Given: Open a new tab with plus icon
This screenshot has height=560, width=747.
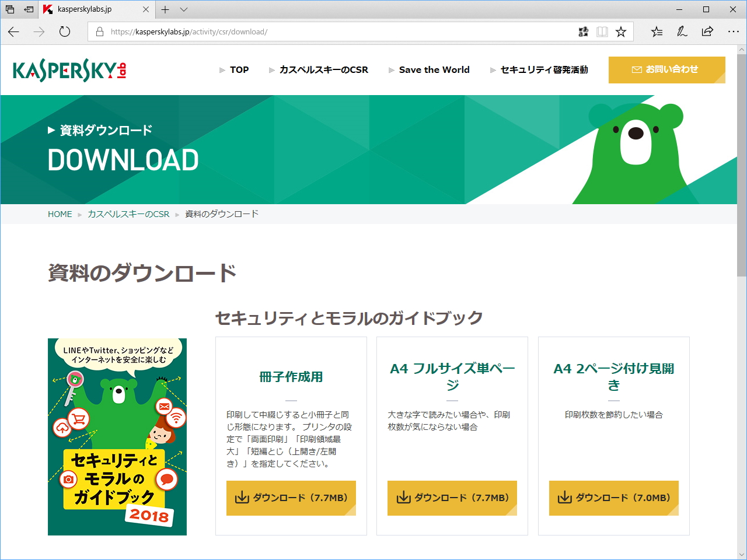Looking at the screenshot, I should 165,9.
